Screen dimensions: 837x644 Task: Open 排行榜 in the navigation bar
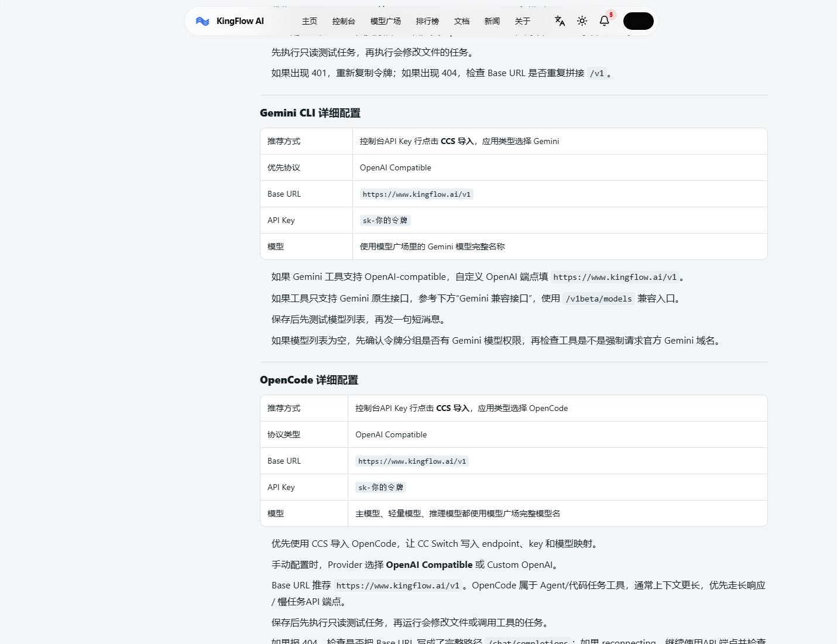427,21
